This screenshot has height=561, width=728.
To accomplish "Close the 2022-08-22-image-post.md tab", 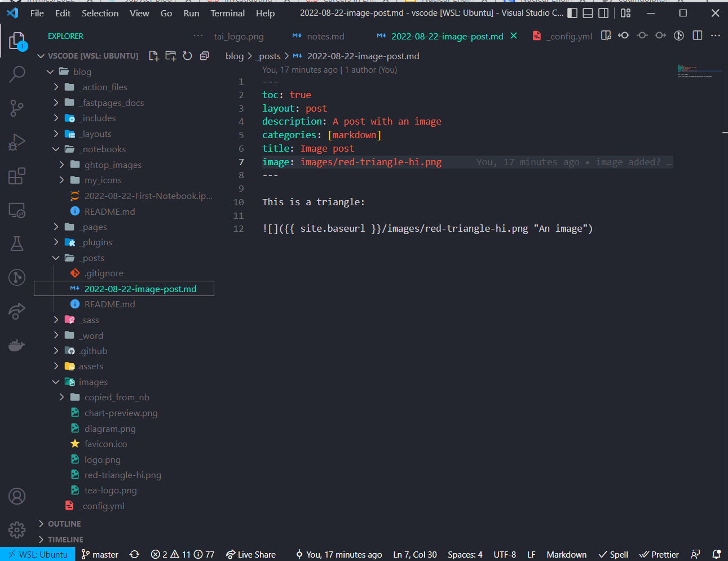I will [x=514, y=36].
